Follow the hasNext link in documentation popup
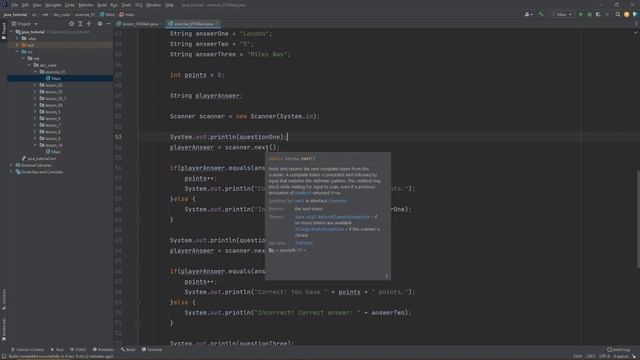This screenshot has width=640, height=360. (303, 193)
